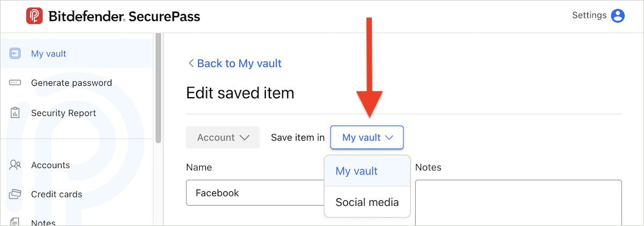
Task: Open the user profile avatar icon
Action: pyautogui.click(x=618, y=16)
